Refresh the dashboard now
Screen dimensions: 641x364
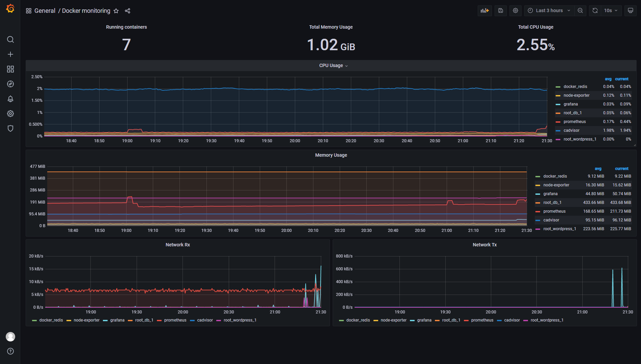click(595, 10)
